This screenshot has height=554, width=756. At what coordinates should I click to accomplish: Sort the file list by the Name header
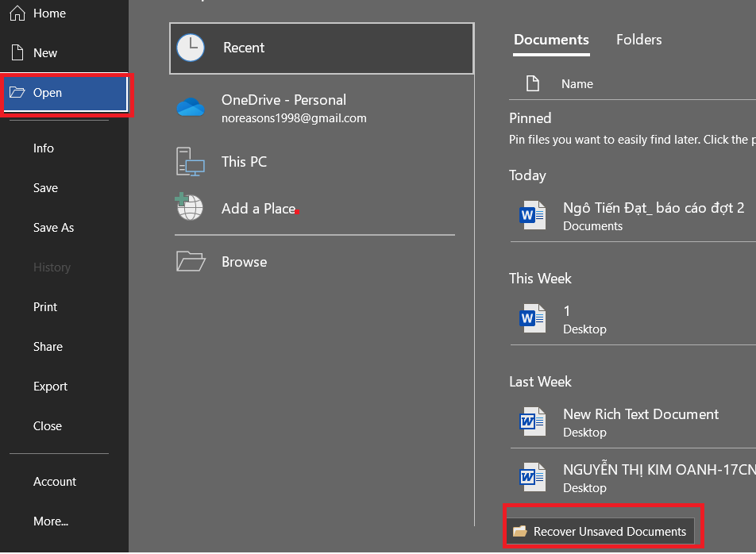(577, 83)
